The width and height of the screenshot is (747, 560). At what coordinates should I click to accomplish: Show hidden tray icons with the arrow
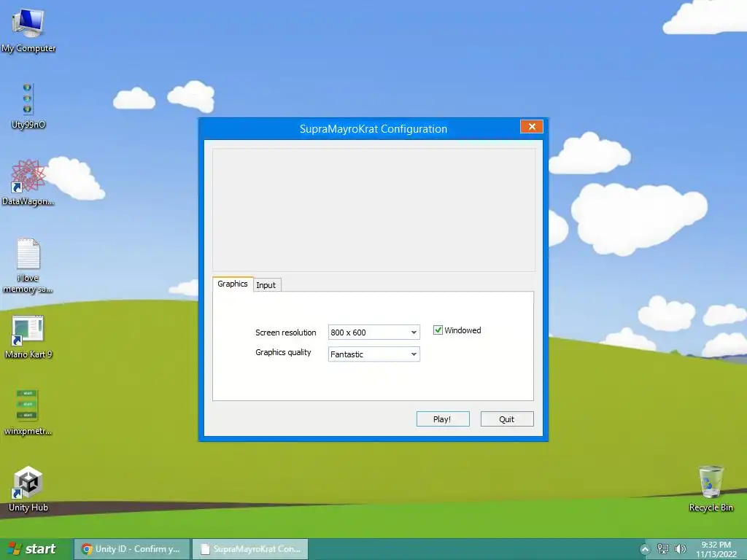point(645,549)
